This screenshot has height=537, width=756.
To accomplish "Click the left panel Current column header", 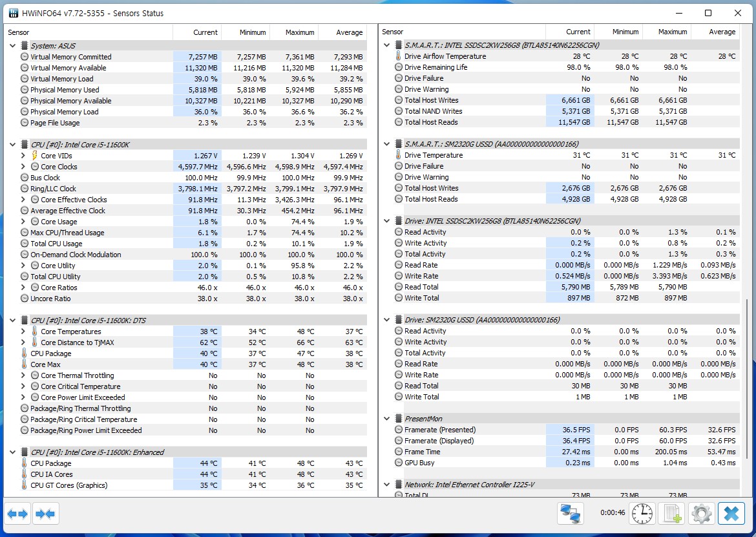I will tap(197, 32).
